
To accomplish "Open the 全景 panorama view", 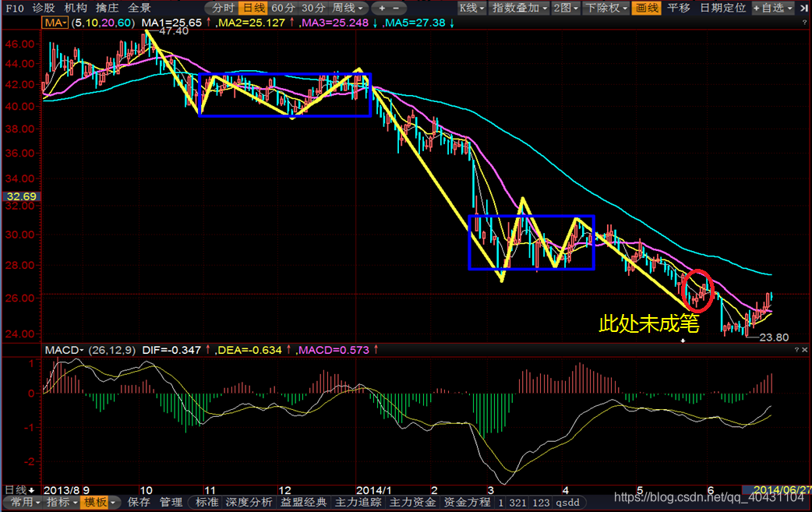I will coord(139,8).
